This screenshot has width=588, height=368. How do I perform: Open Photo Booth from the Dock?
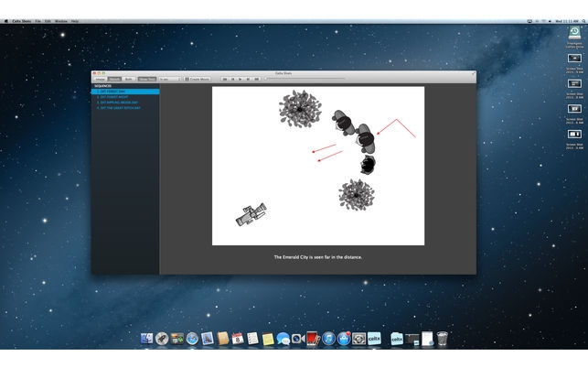[313, 339]
